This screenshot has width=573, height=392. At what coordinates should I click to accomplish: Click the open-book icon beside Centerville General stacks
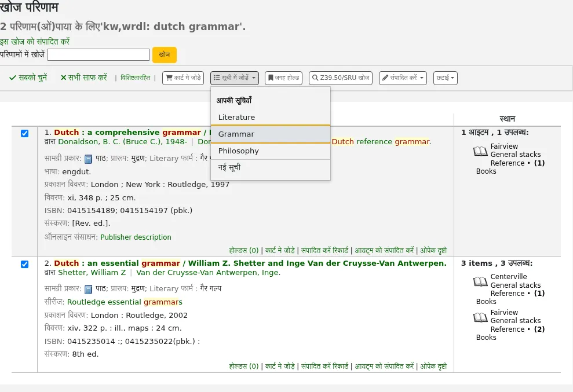click(480, 281)
